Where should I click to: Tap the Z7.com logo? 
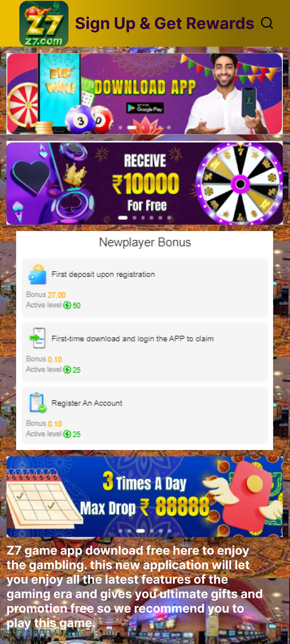coord(44,24)
